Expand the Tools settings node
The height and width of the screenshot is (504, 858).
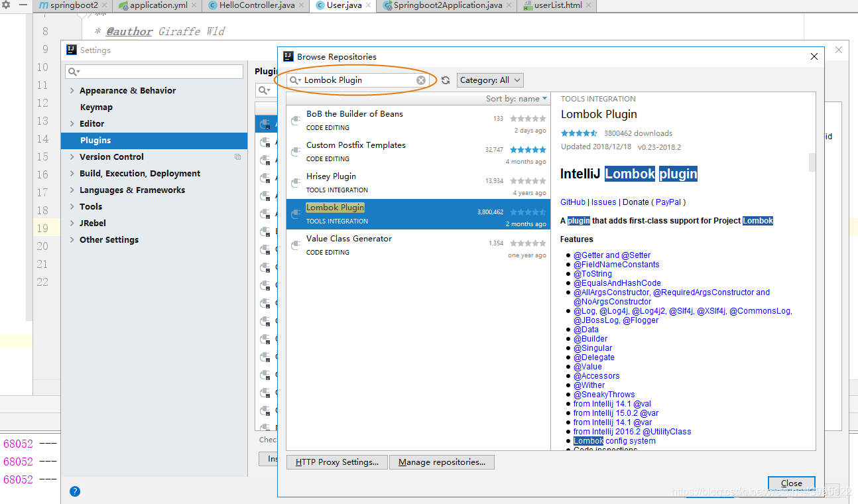tap(72, 207)
